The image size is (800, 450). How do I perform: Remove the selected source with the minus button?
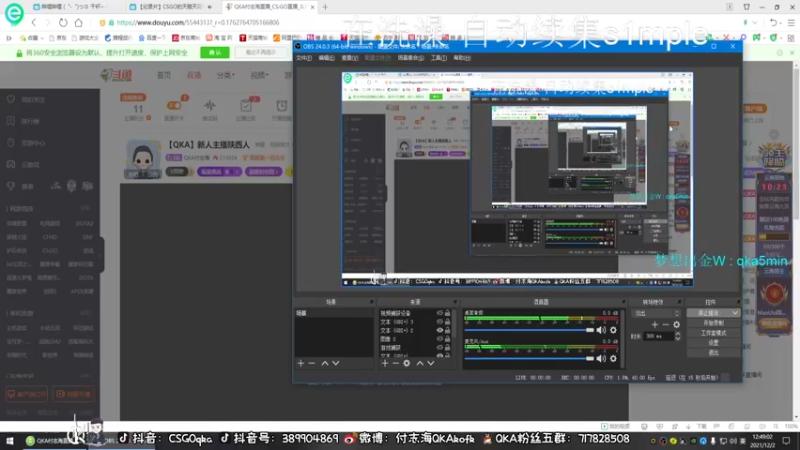395,363
